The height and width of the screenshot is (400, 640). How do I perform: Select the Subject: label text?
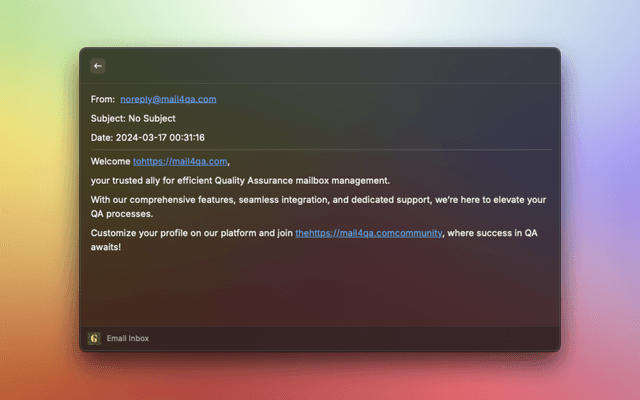pyautogui.click(x=108, y=118)
